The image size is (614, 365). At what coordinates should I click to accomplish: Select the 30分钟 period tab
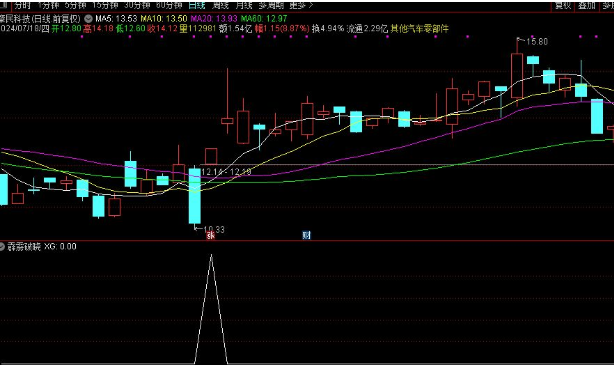point(137,5)
